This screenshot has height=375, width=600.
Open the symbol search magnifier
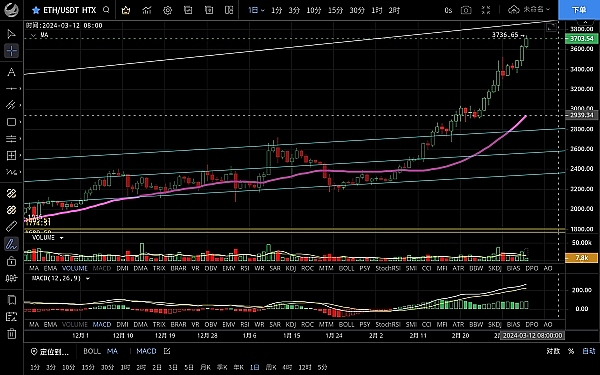pyautogui.click(x=106, y=10)
